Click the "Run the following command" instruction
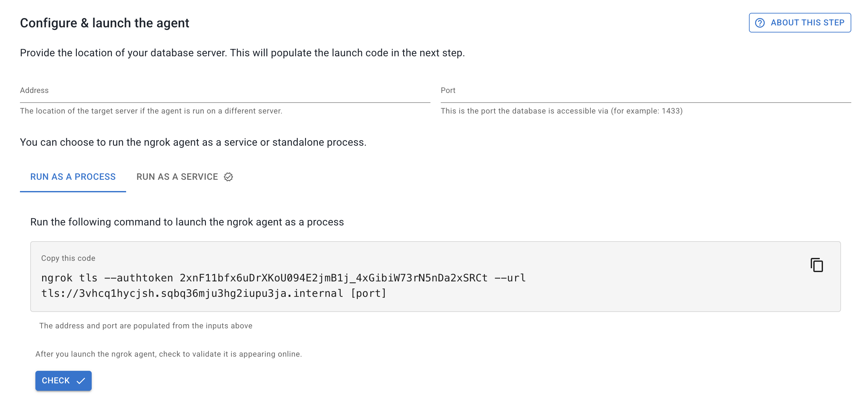Viewport: 868px width, 411px height. [x=187, y=222]
